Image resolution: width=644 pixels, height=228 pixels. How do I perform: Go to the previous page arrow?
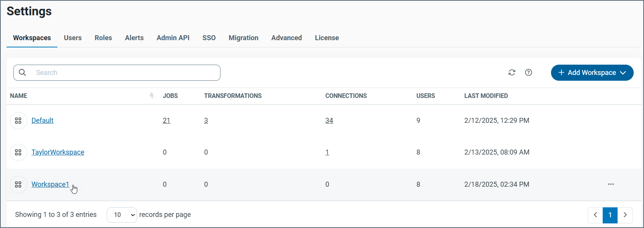point(595,215)
